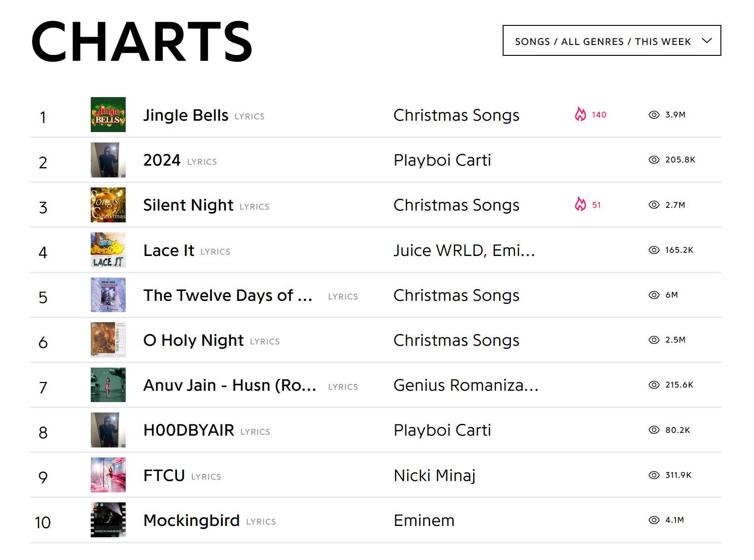Open the Songs / All Genres / This Week dropdown
This screenshot has height=560, width=754.
point(612,40)
